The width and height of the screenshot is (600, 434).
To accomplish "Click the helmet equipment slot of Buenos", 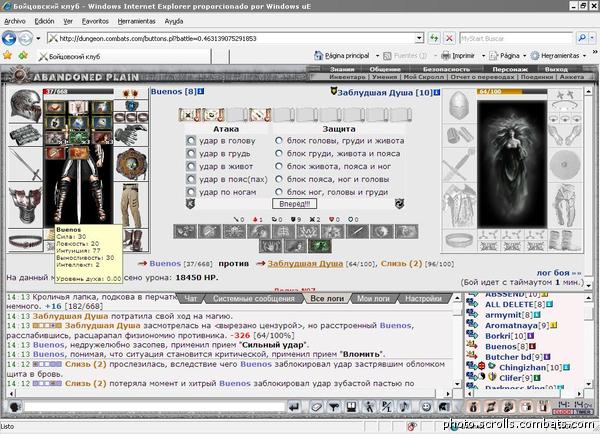I will [25, 106].
